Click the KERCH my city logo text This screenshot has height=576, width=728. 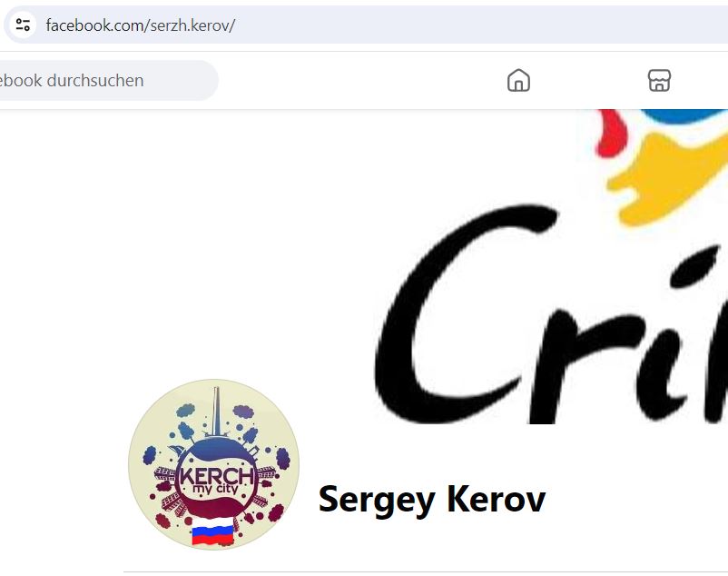[x=217, y=480]
